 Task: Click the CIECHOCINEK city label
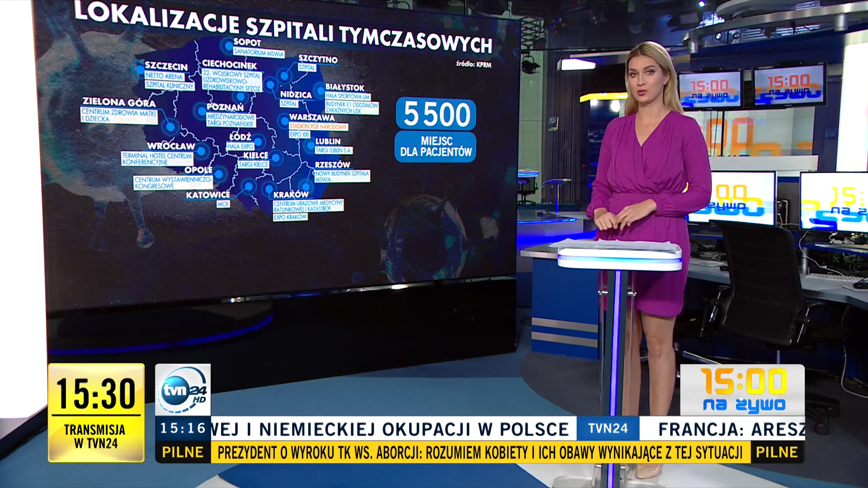click(x=229, y=65)
